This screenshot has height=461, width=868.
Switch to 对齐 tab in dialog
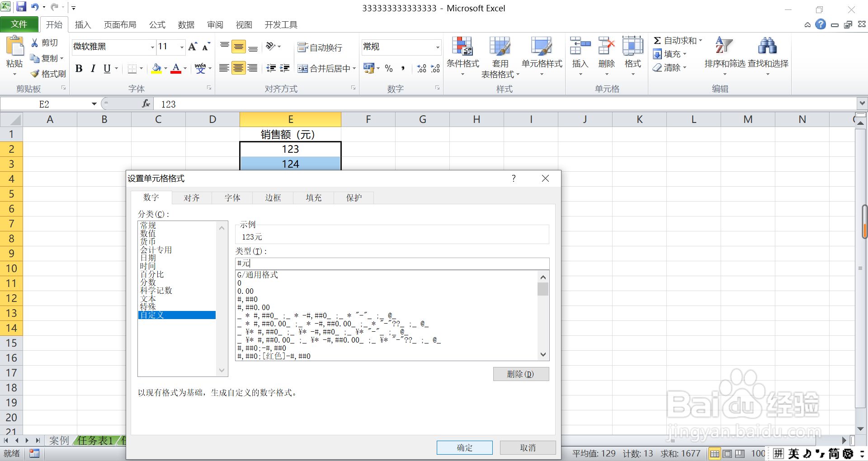[192, 198]
